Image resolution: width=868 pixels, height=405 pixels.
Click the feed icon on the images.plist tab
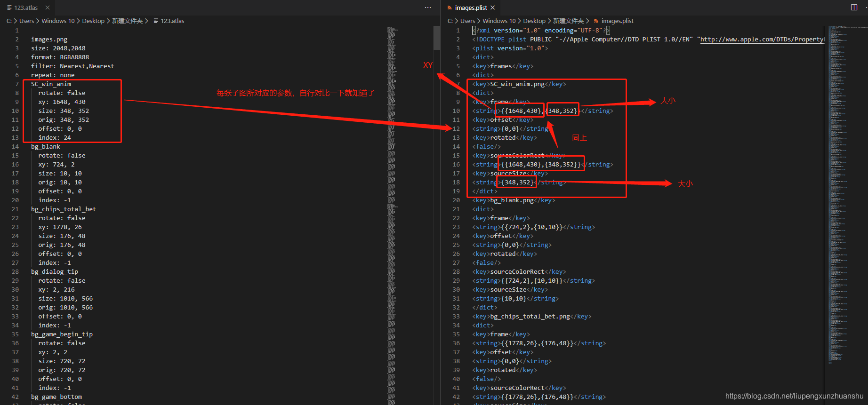[450, 8]
